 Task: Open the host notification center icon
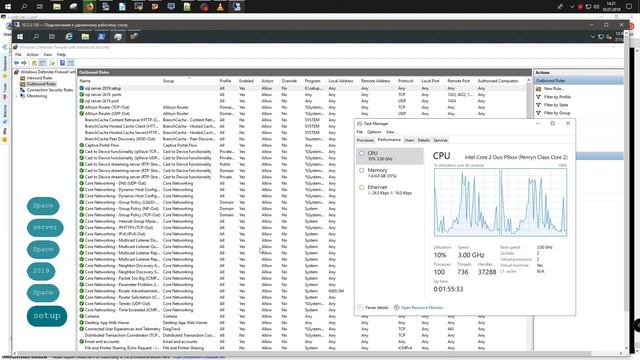click(x=629, y=7)
